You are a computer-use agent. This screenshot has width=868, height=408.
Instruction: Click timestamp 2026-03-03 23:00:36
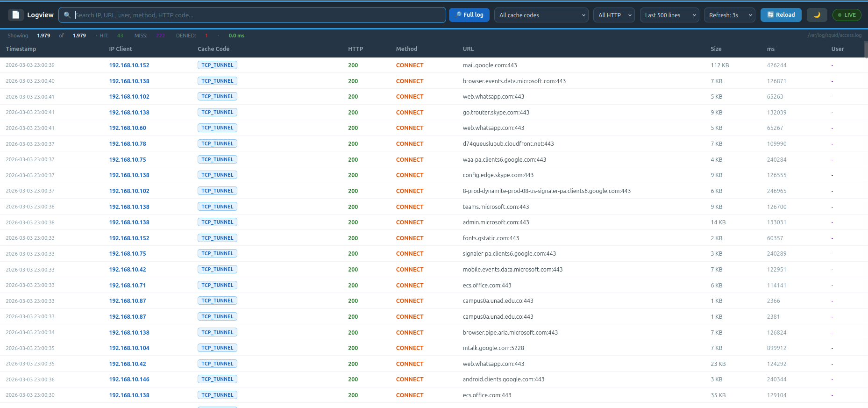click(x=30, y=379)
